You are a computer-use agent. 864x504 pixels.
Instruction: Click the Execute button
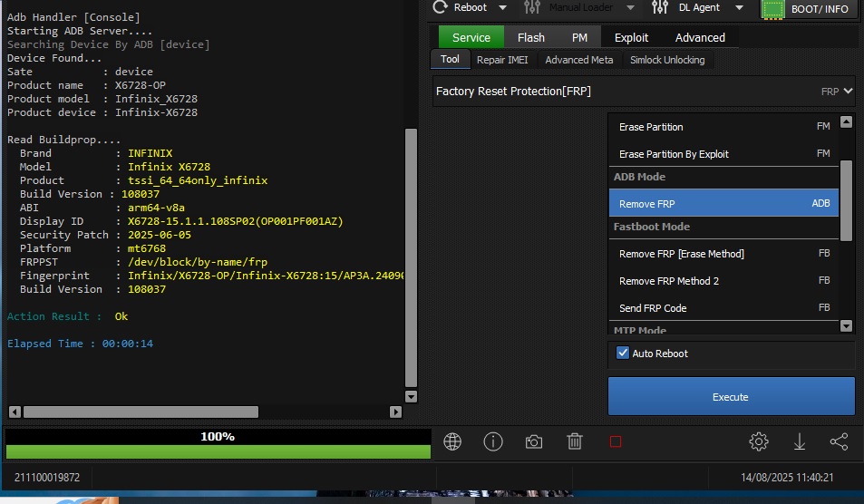pyautogui.click(x=732, y=397)
